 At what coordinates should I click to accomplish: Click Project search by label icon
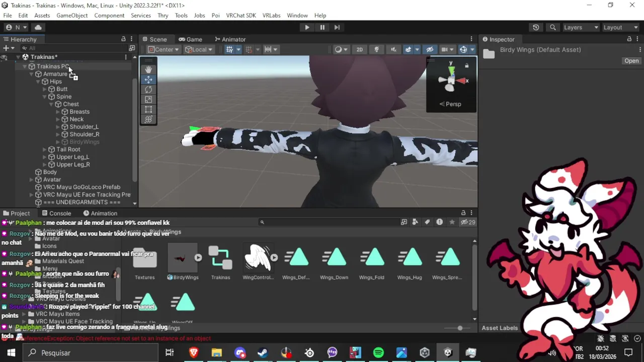(427, 222)
